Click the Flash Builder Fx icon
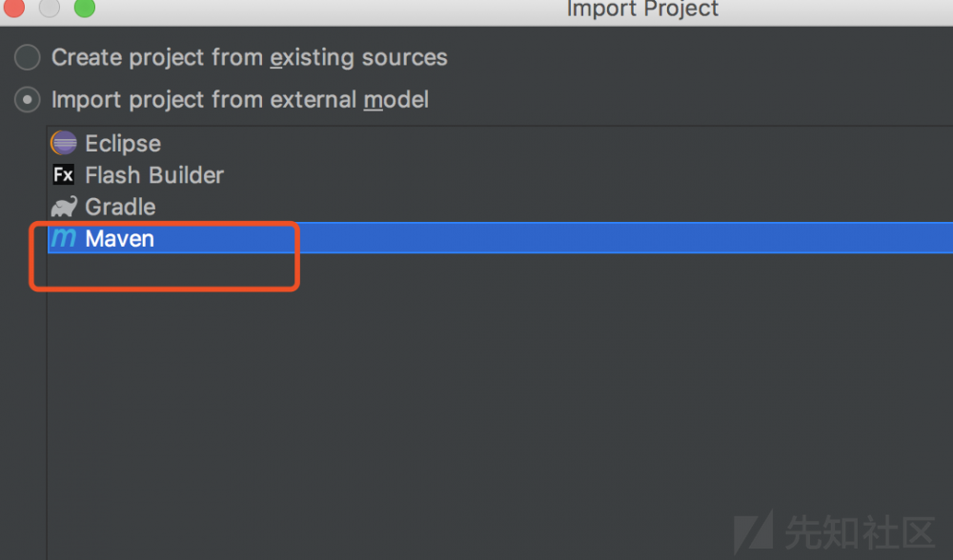 click(x=64, y=175)
